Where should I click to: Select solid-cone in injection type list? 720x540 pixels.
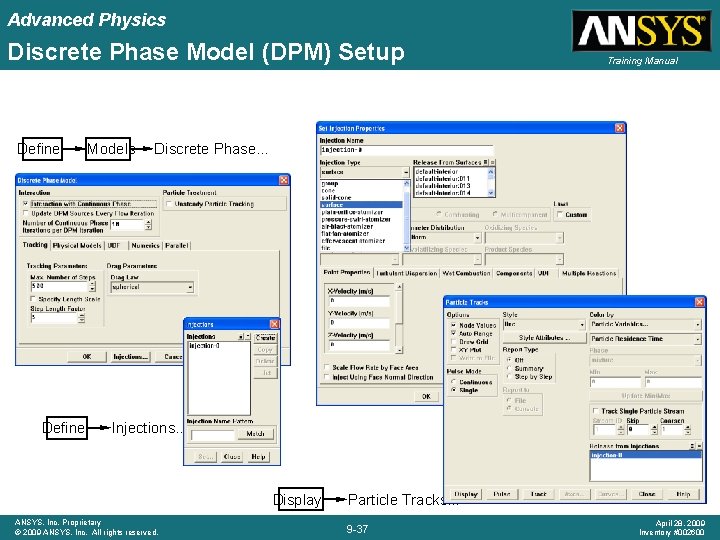361,197
